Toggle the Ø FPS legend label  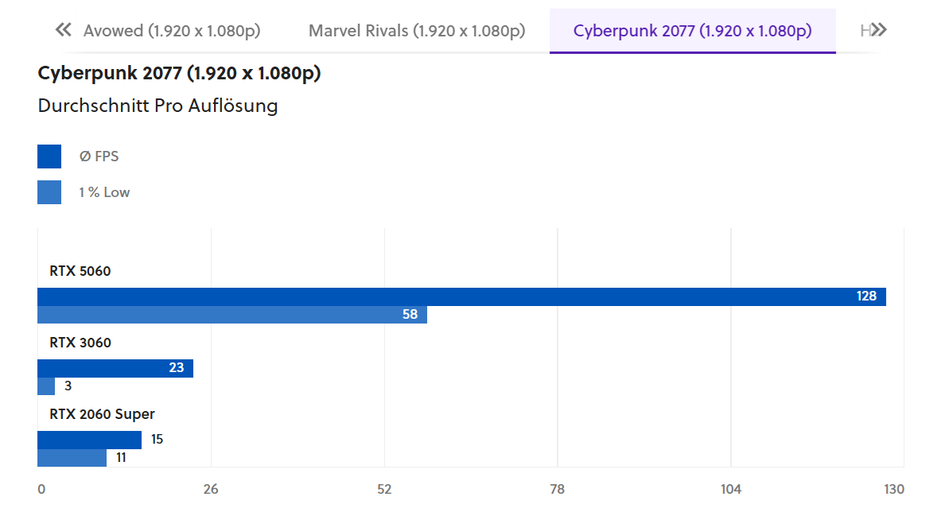tap(99, 156)
